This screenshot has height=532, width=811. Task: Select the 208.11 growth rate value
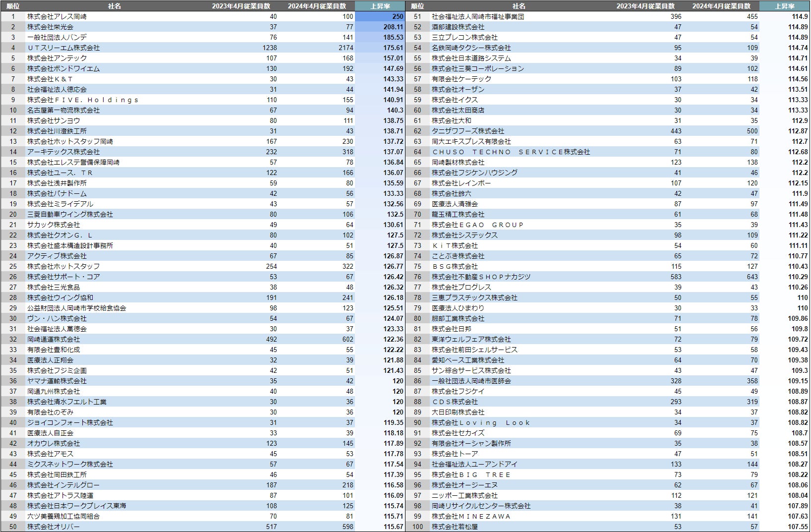tap(393, 27)
